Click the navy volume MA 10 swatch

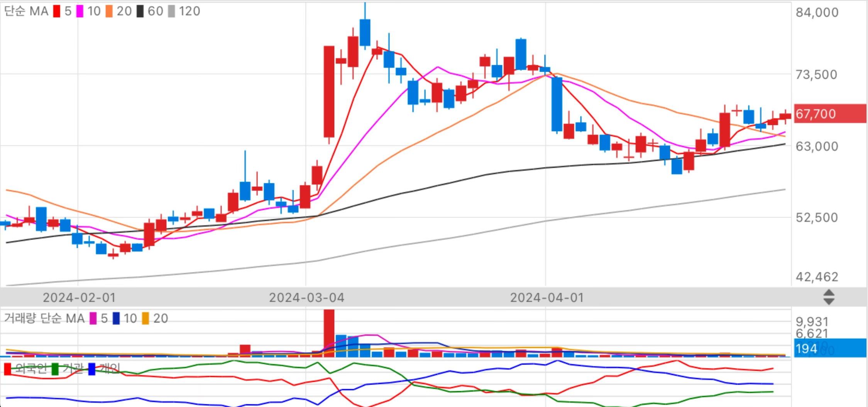pyautogui.click(x=116, y=318)
